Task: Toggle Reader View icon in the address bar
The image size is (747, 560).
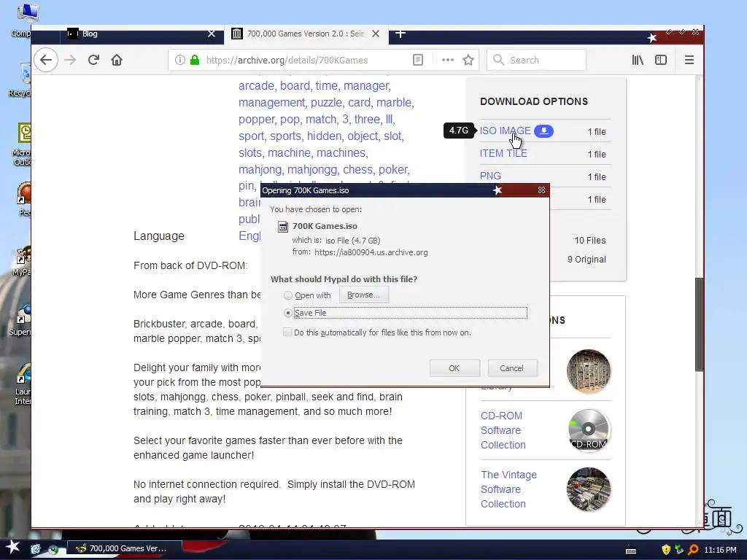Action: point(418,60)
